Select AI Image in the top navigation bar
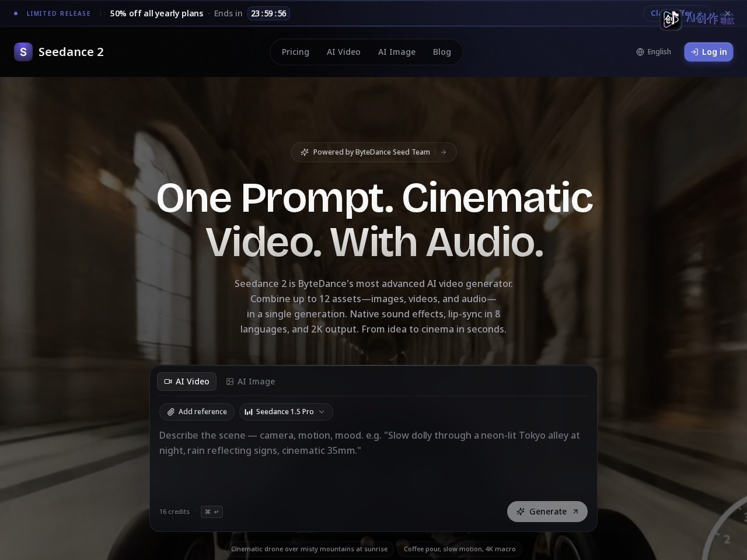 397,52
